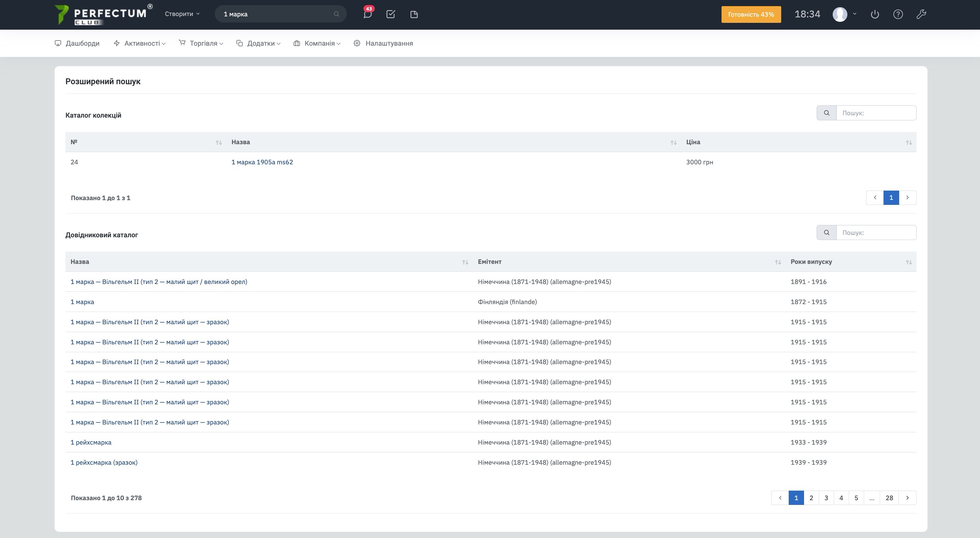Sort reference catalog by Роки випуску column
The height and width of the screenshot is (538, 980).
[908, 262]
